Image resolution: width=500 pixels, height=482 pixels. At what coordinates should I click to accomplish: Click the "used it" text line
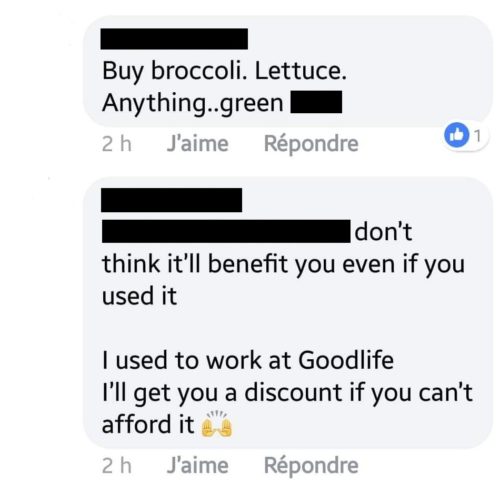[x=139, y=296]
